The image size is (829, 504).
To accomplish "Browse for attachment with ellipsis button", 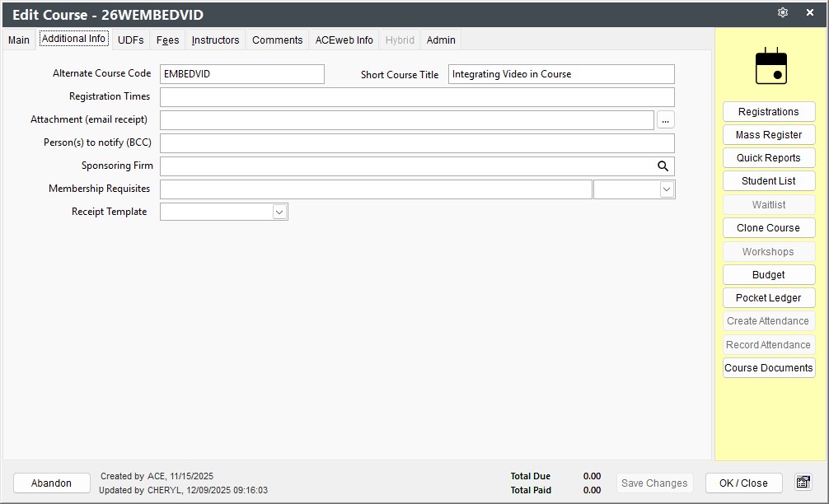I will 666,120.
